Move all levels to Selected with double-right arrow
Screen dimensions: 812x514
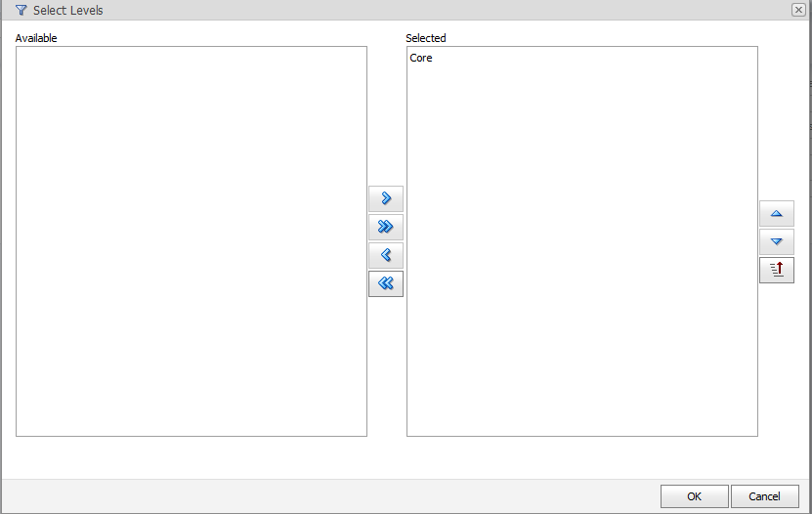click(386, 227)
